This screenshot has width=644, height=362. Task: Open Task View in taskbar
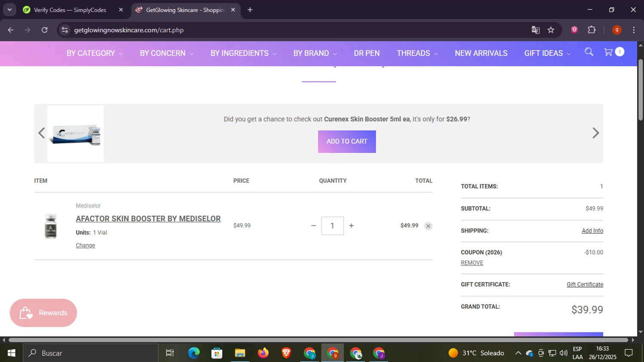click(170, 353)
